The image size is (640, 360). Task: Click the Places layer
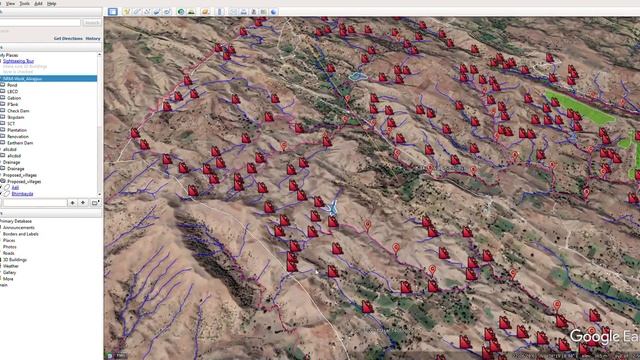click(9, 240)
